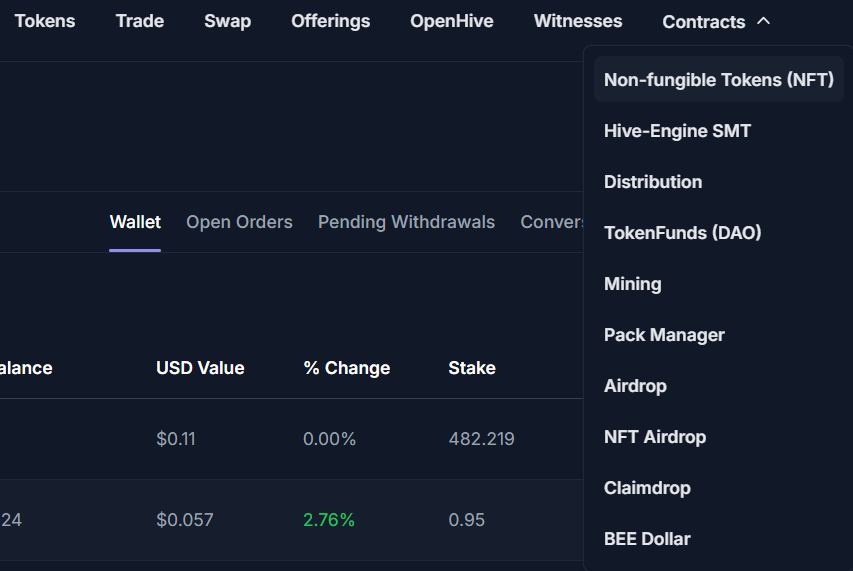The image size is (853, 571).
Task: Sort by USD Value column header
Action: click(x=200, y=368)
